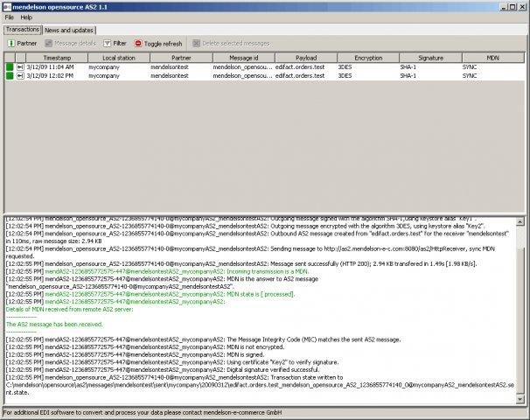Click direction arrow icon of 12:02 PM row

(18, 76)
